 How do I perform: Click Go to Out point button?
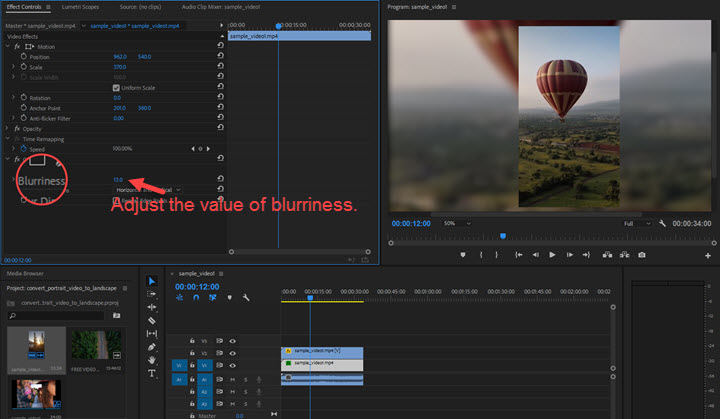[x=586, y=255]
